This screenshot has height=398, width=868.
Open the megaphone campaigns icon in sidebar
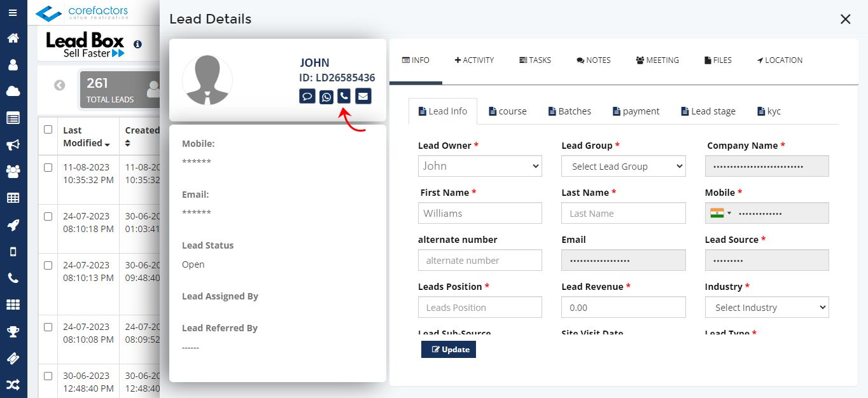(13, 145)
